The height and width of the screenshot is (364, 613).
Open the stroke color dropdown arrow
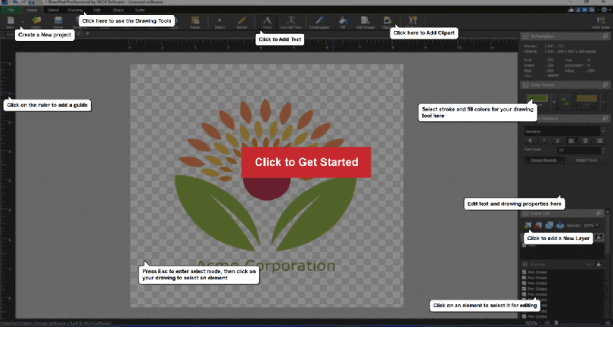[604, 101]
